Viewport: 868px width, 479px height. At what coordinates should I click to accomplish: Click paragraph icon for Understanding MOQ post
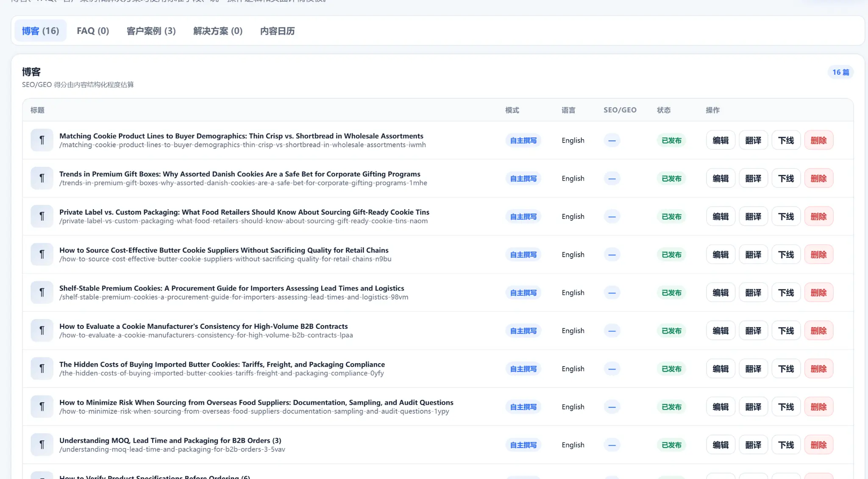(x=42, y=445)
